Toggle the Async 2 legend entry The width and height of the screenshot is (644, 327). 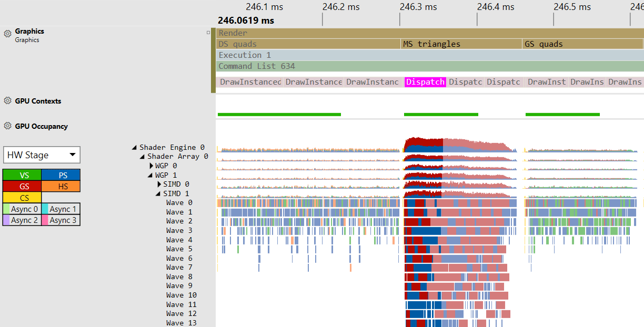point(22,220)
